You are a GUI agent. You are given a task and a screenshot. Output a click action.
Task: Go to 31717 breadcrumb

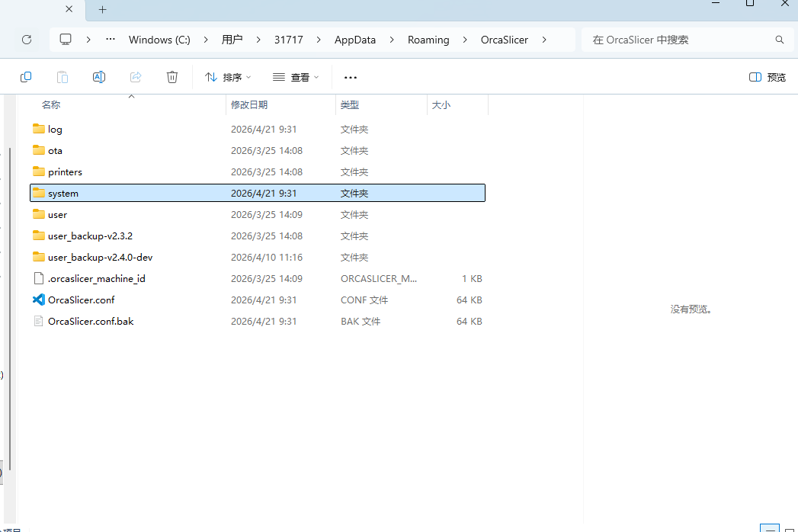point(289,40)
